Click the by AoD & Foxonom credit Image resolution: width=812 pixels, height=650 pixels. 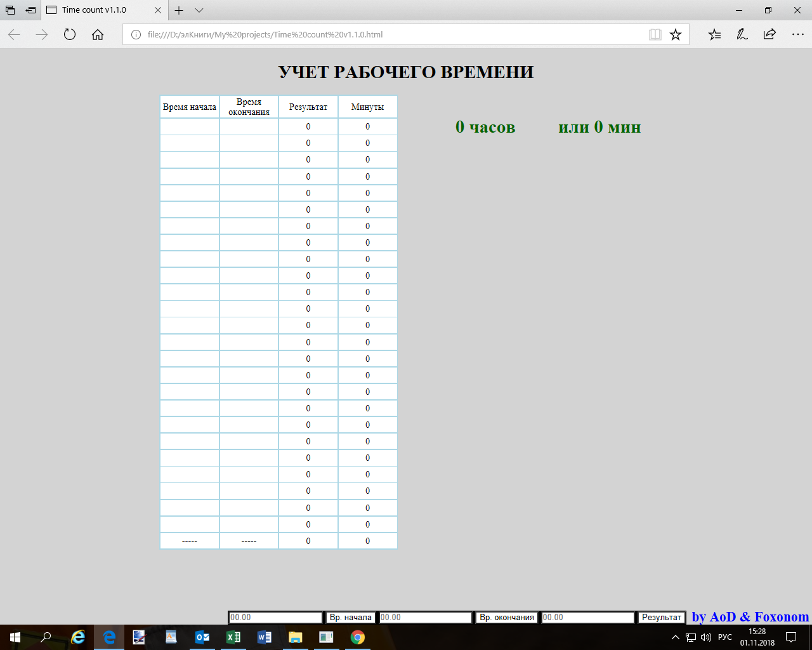[750, 617]
